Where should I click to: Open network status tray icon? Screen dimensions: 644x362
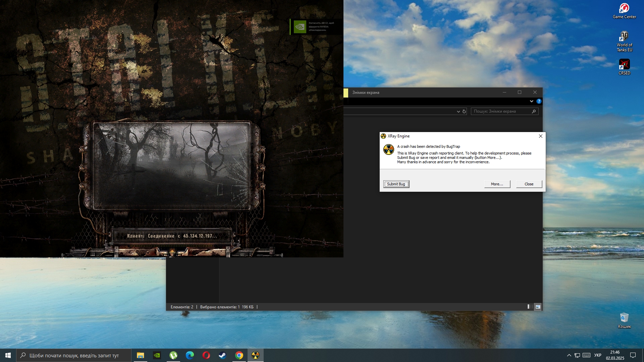[x=577, y=355]
